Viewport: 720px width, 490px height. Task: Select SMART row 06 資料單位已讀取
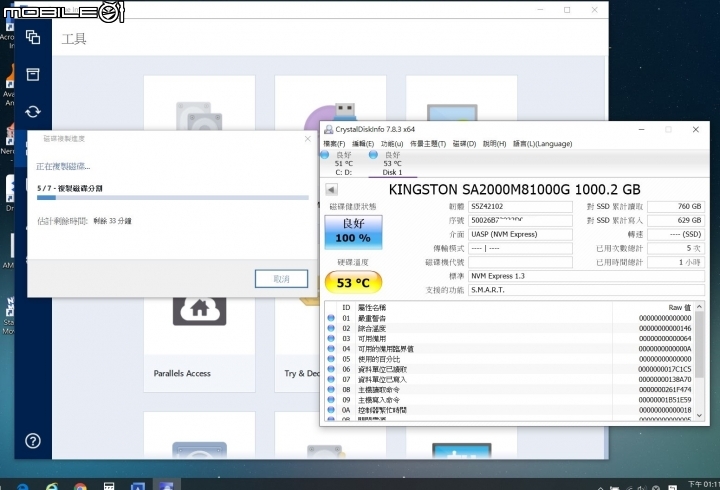click(x=509, y=369)
